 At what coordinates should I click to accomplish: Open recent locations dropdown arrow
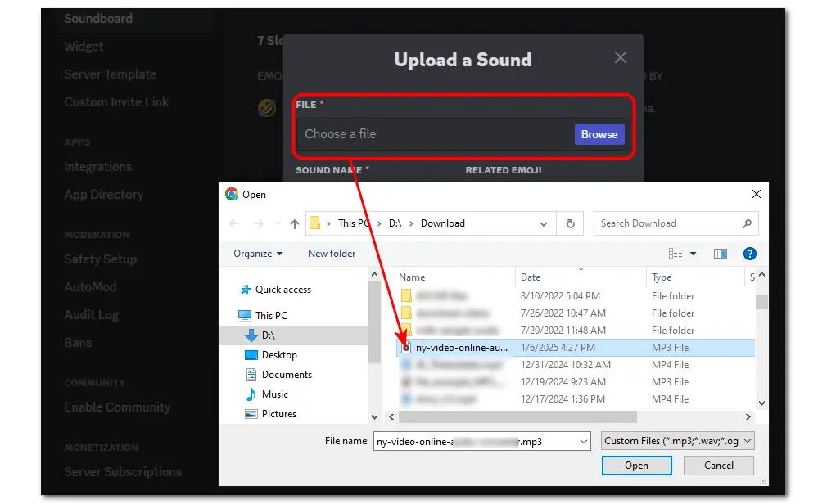278,223
